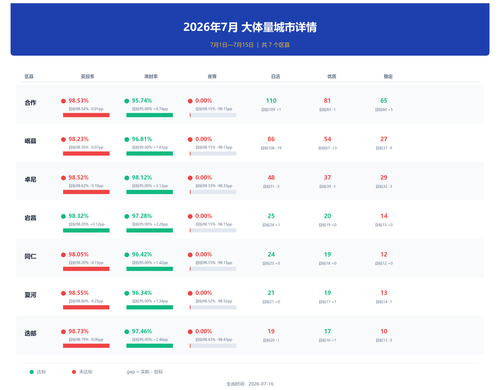Image resolution: width=500 pixels, height=390 pixels.
Task: Click the green progress bar under 98.32%
Action: click(86, 230)
